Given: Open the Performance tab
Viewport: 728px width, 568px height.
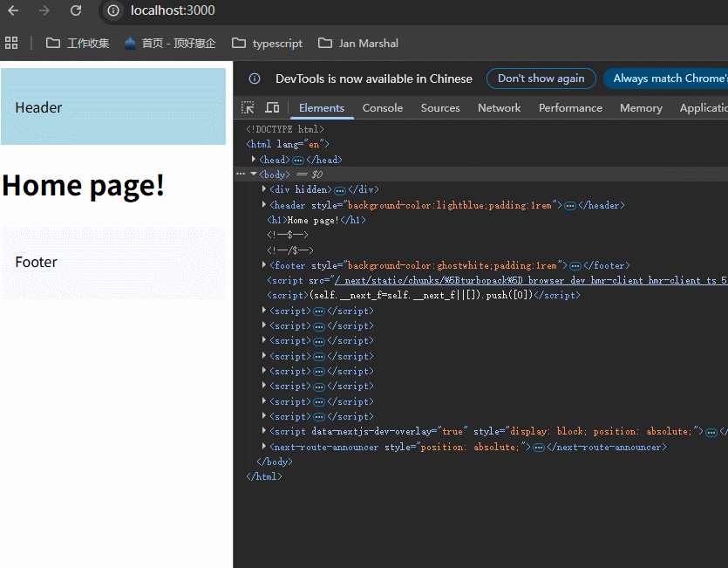Looking at the screenshot, I should (x=570, y=108).
